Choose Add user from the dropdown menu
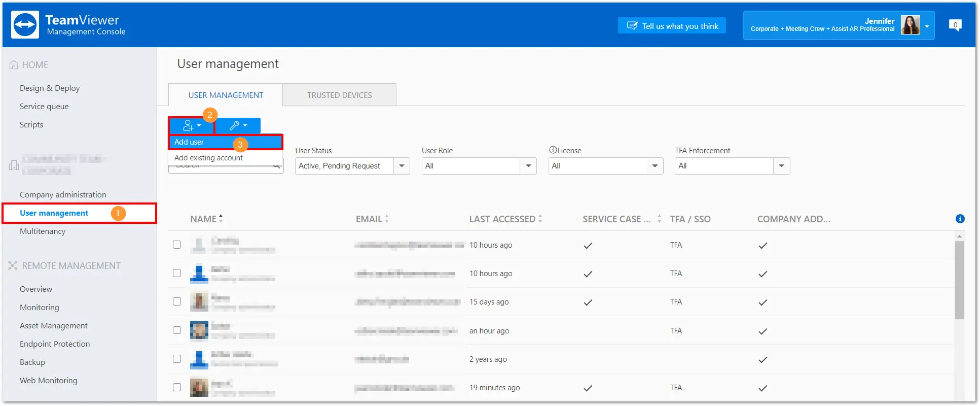 click(x=226, y=142)
